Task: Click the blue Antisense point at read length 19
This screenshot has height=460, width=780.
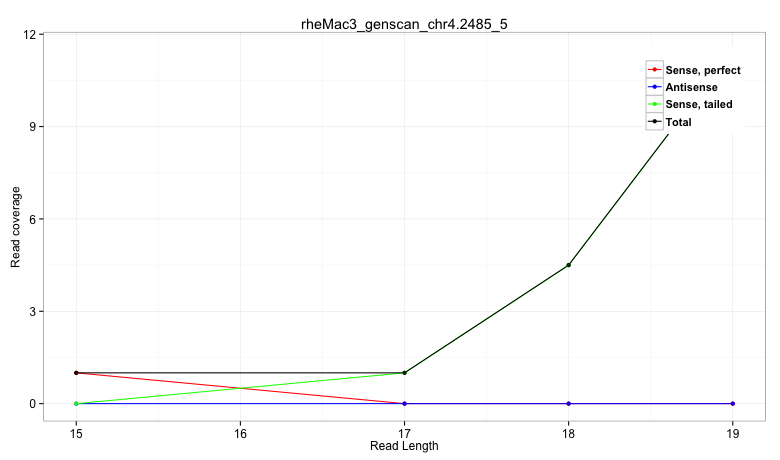Action: pos(732,404)
